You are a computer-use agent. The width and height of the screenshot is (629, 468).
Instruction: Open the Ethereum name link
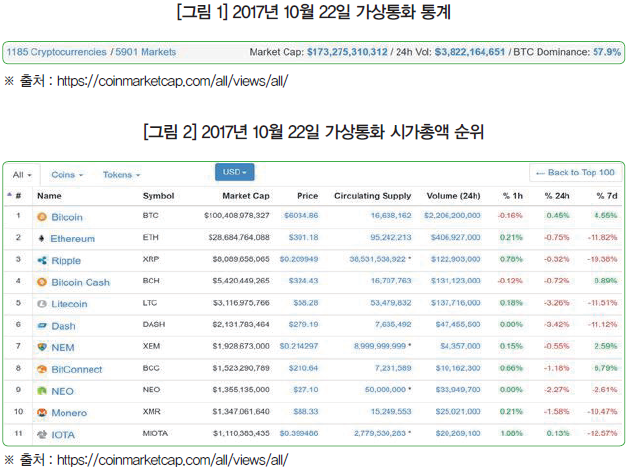(x=73, y=239)
